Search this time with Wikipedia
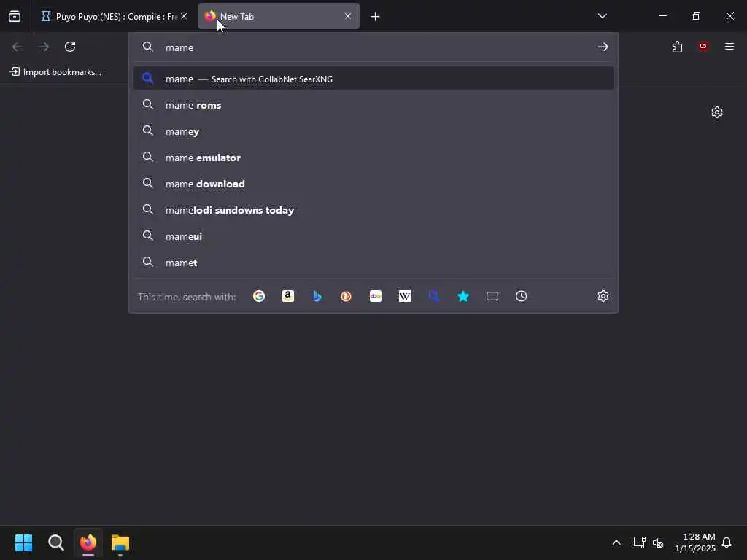This screenshot has height=560, width=747. 404,296
